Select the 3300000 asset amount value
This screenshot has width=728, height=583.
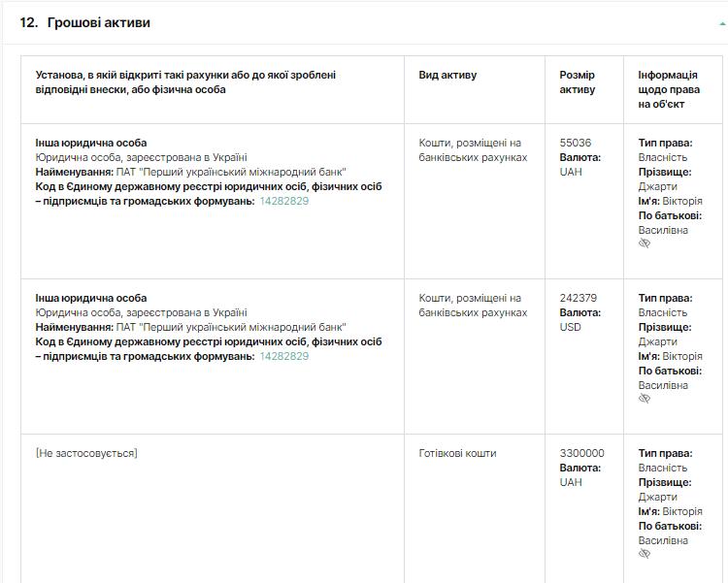pos(581,453)
